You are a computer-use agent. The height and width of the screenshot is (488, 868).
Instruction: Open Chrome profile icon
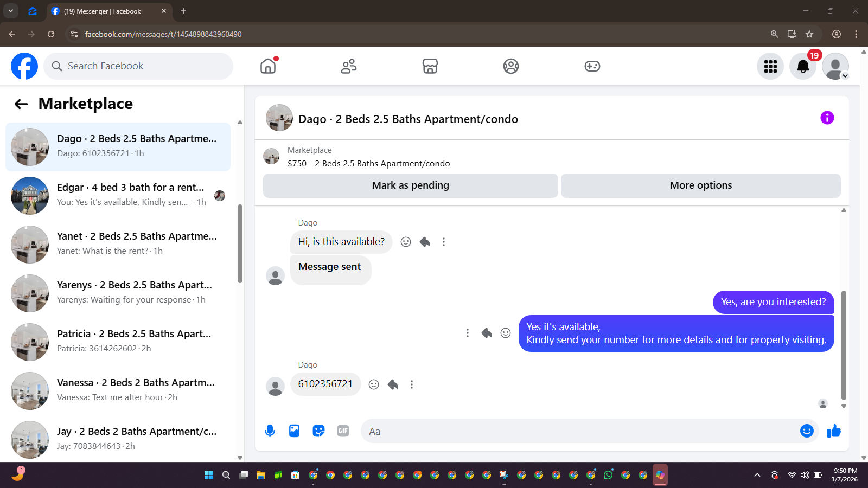point(837,34)
